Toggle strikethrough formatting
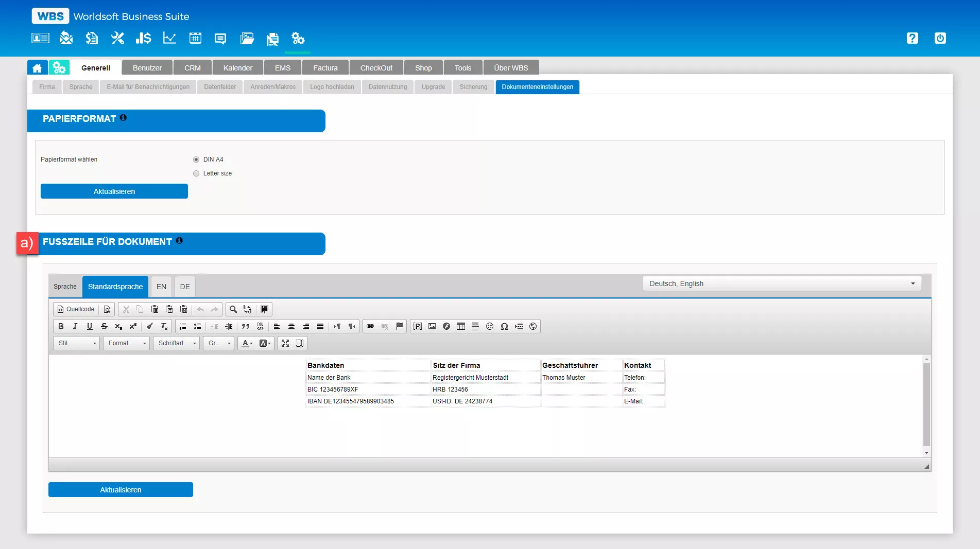This screenshot has width=980, height=549. coord(104,326)
